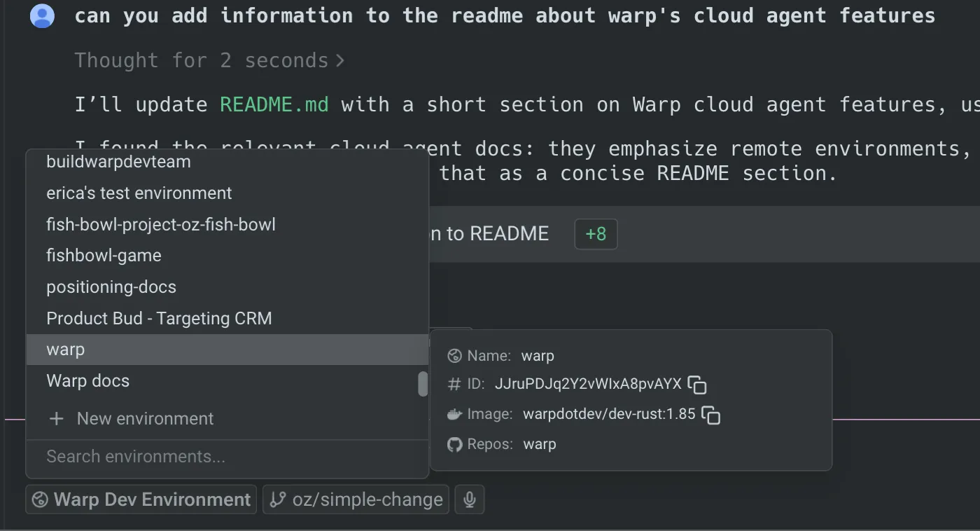Screen dimensions: 980x531
Task: Activate the microphone voice input
Action: (470, 499)
